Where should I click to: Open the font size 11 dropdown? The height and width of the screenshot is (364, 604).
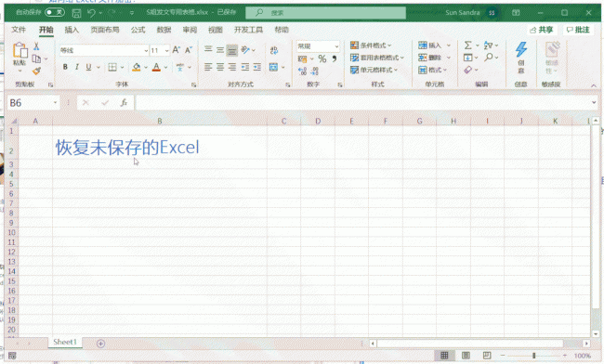pos(166,50)
